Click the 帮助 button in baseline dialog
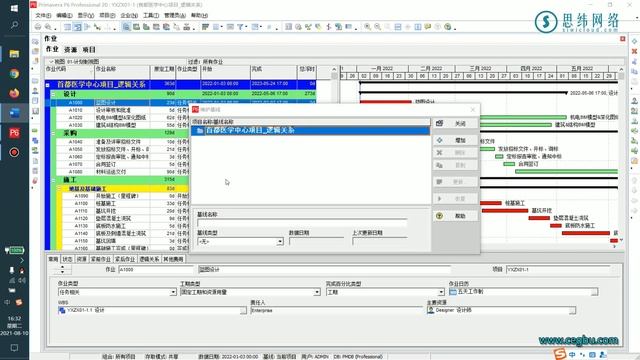Viewport: 640px width, 360px height. point(455,216)
